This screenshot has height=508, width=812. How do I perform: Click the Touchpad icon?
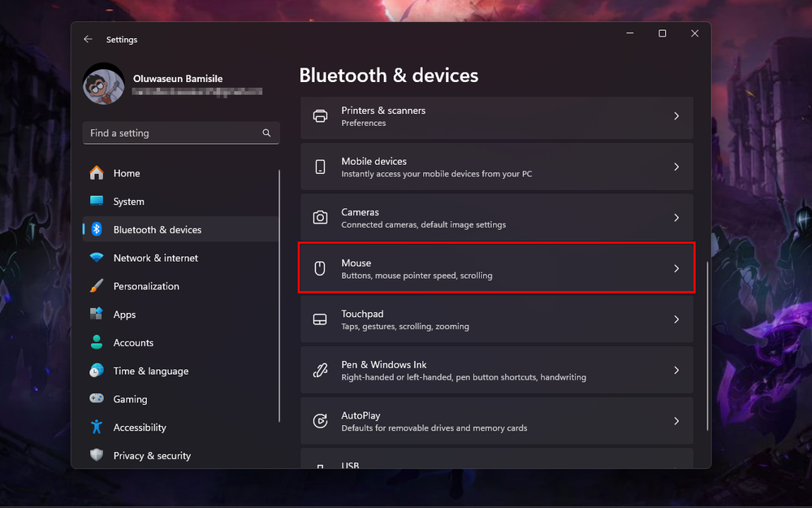tap(319, 319)
